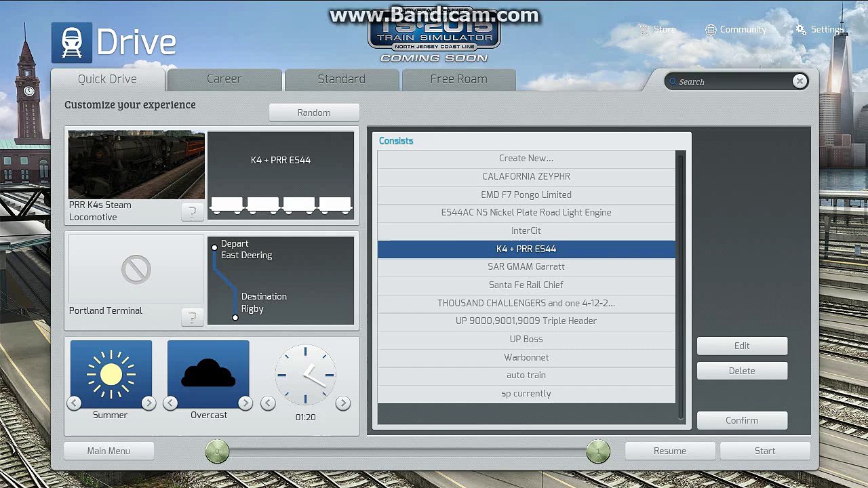This screenshot has height=488, width=868.
Task: Click the Start button
Action: click(765, 451)
